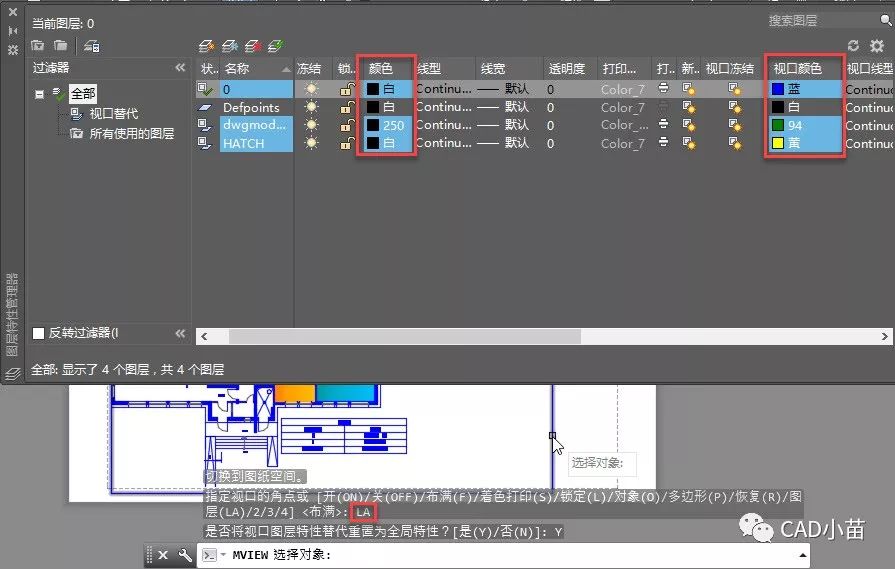Viewport: 895px width, 569px height.
Task: Click the refresh icon in layer panel
Action: coord(853,45)
